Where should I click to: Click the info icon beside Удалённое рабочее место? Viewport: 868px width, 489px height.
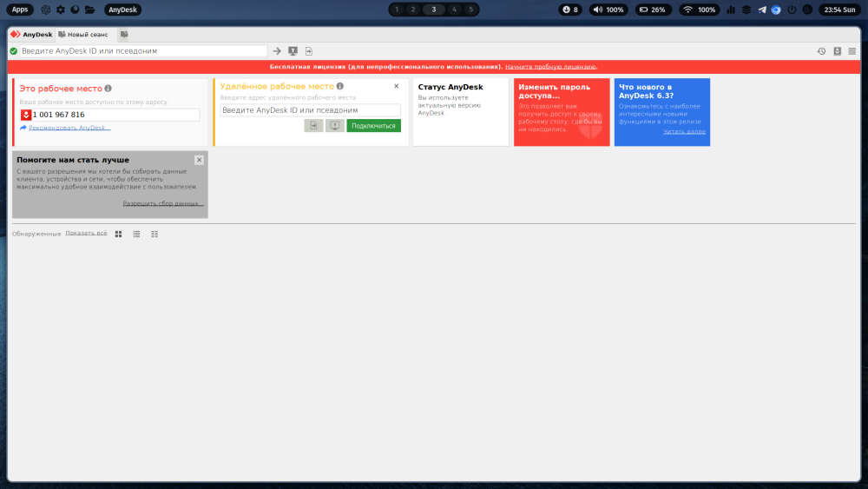[340, 86]
